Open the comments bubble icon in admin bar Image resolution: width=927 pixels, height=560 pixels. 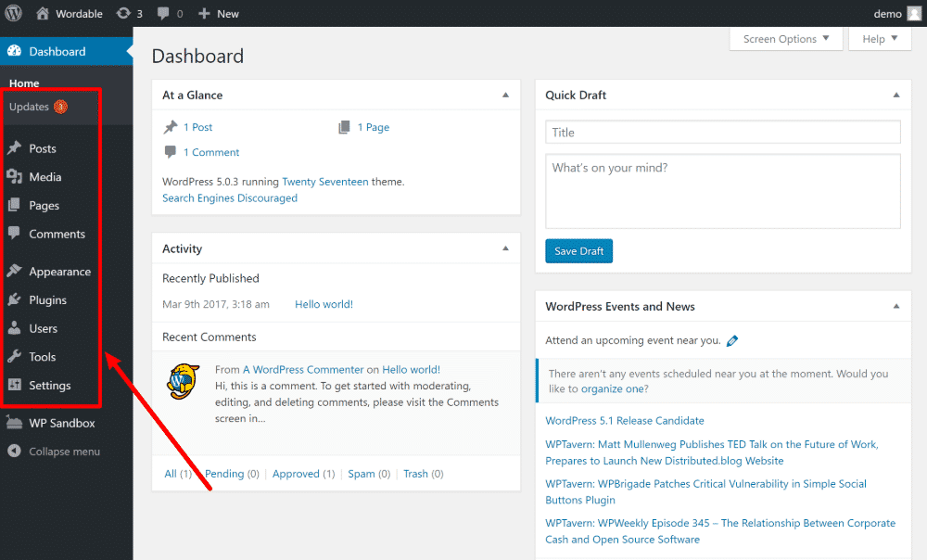click(x=163, y=13)
